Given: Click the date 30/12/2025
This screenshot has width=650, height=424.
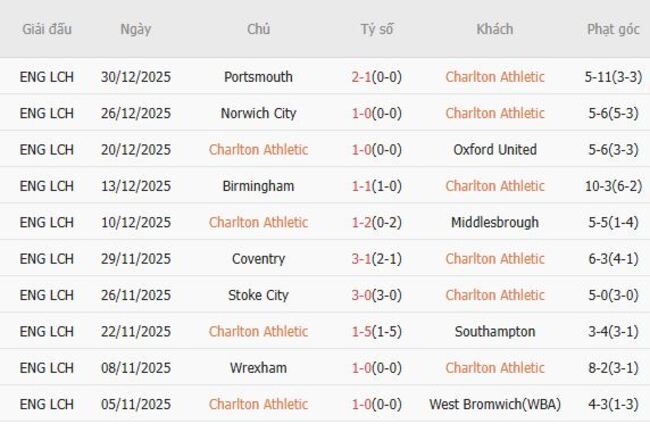Looking at the screenshot, I should click(x=136, y=77).
